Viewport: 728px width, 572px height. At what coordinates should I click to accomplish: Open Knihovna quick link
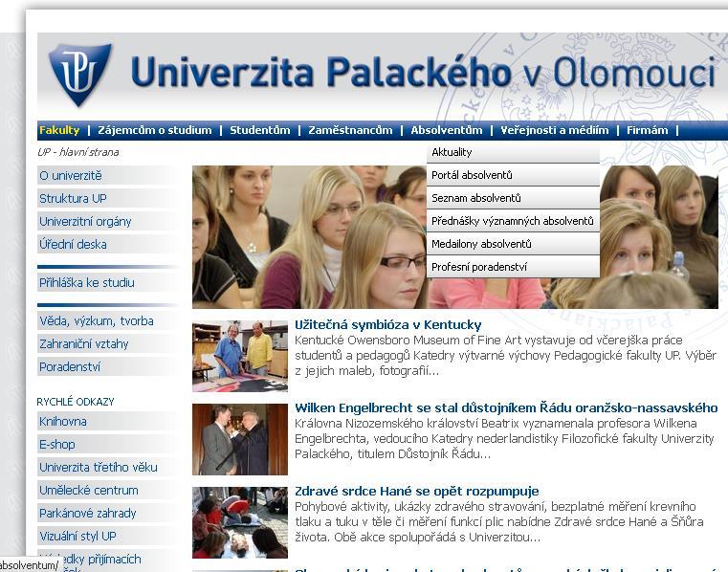click(107, 421)
